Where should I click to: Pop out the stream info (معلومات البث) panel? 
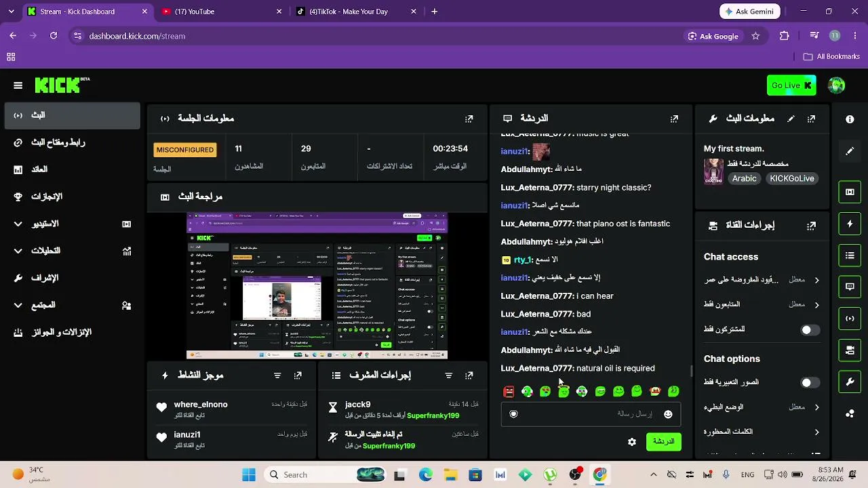[x=811, y=119]
